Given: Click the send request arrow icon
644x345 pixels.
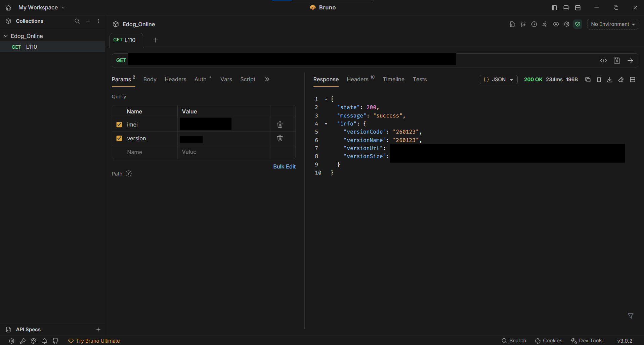Looking at the screenshot, I should point(630,61).
